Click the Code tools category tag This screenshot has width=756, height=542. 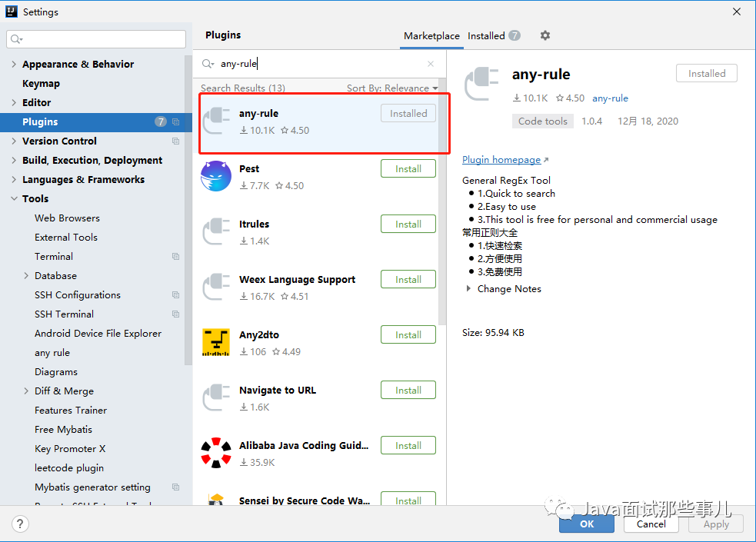coord(542,121)
